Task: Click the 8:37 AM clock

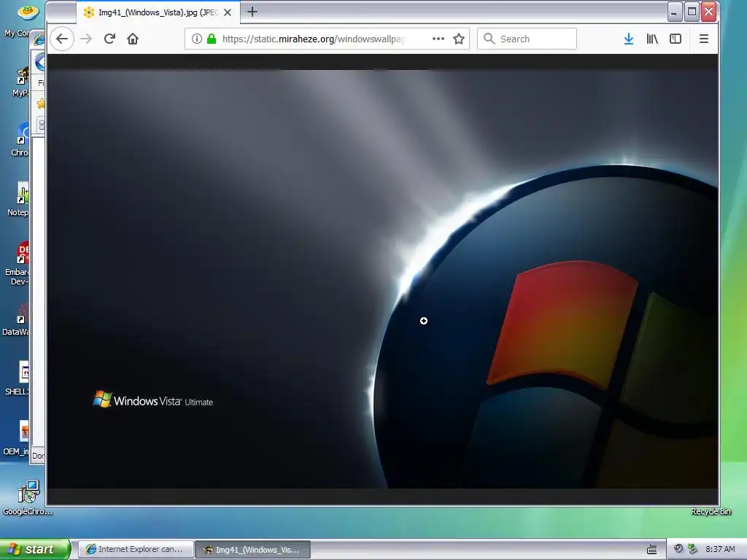Action: click(x=720, y=549)
